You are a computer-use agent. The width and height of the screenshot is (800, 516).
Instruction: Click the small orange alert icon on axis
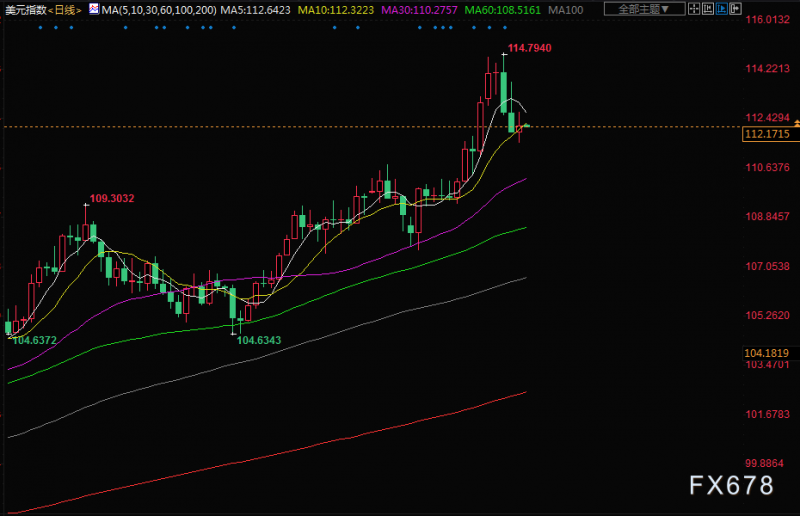(796, 123)
